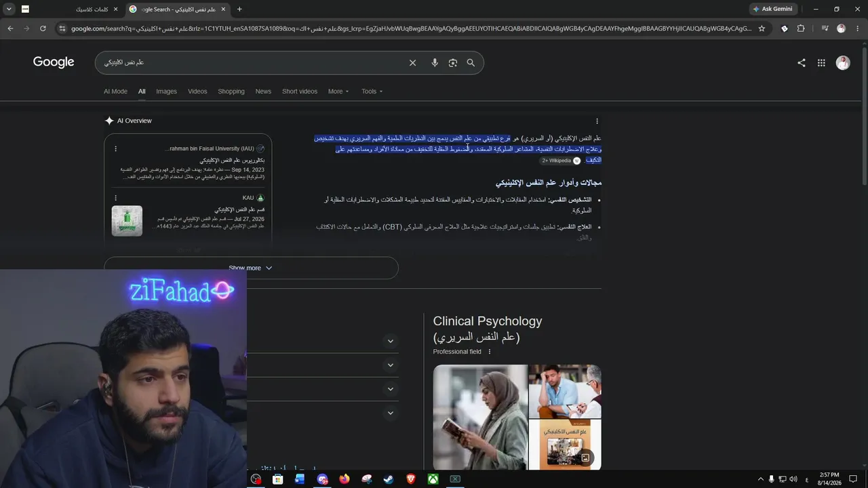Image resolution: width=868 pixels, height=488 pixels.
Task: Open Clinical Psychology panel more options
Action: (x=490, y=352)
